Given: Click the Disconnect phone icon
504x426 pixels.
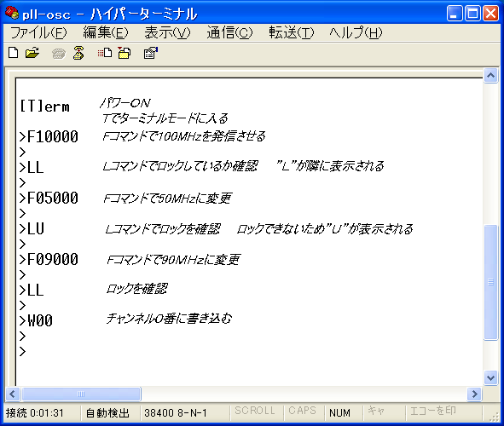Looking at the screenshot, I should coord(78,53).
